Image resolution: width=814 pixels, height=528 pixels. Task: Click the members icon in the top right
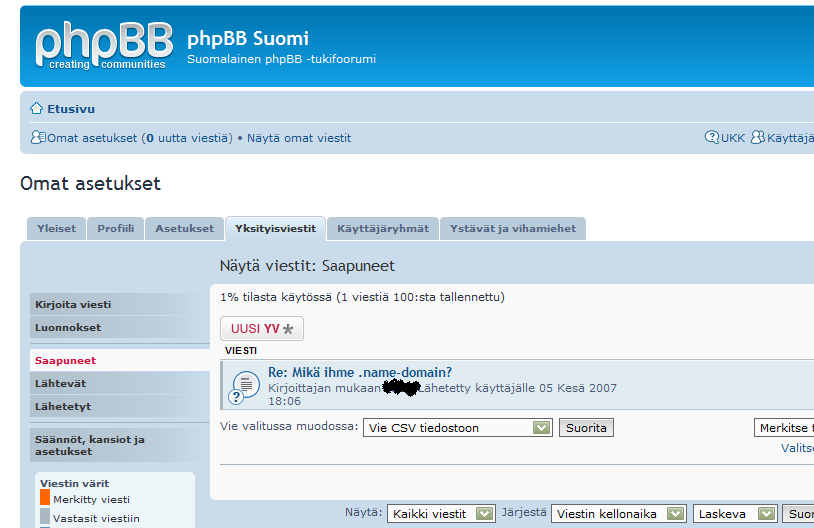758,138
